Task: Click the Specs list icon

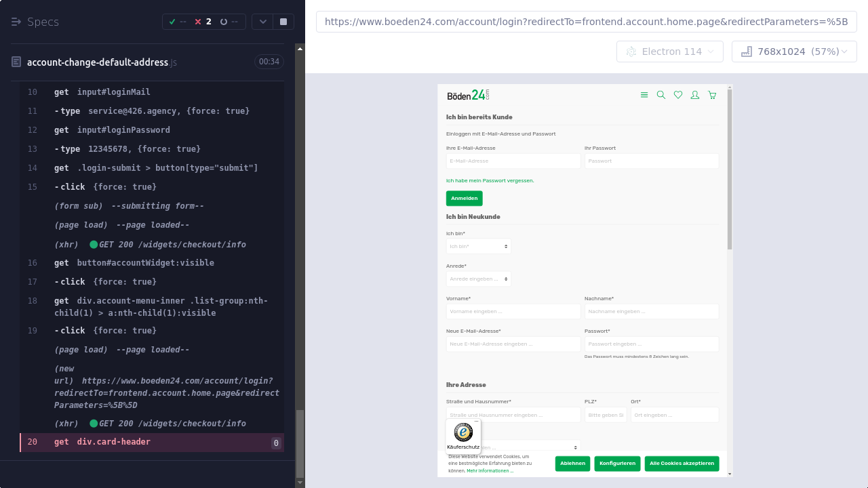Action: click(16, 22)
